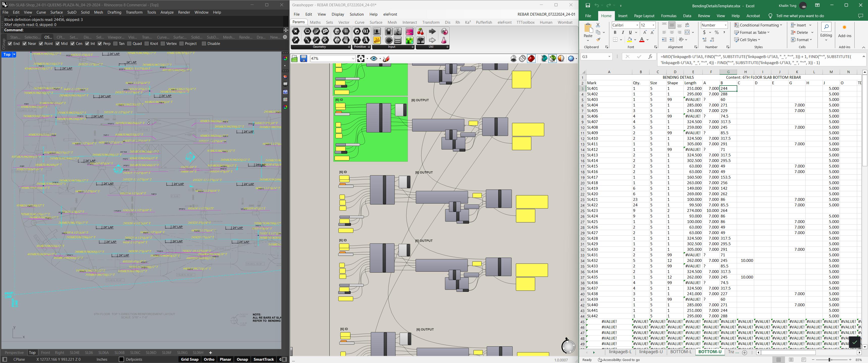Click Rhino Osnap options gear icon
The height and width of the screenshot is (363, 868).
[x=285, y=37]
